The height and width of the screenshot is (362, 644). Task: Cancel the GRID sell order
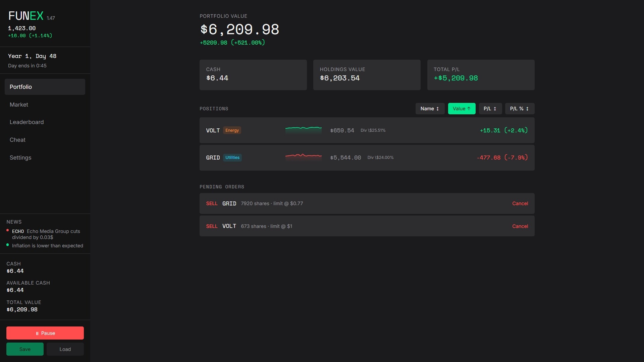click(x=520, y=203)
